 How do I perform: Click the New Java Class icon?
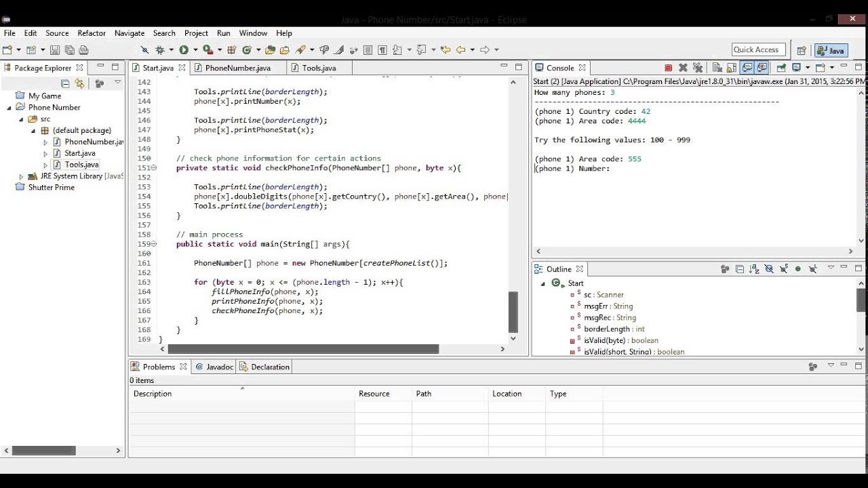(247, 50)
